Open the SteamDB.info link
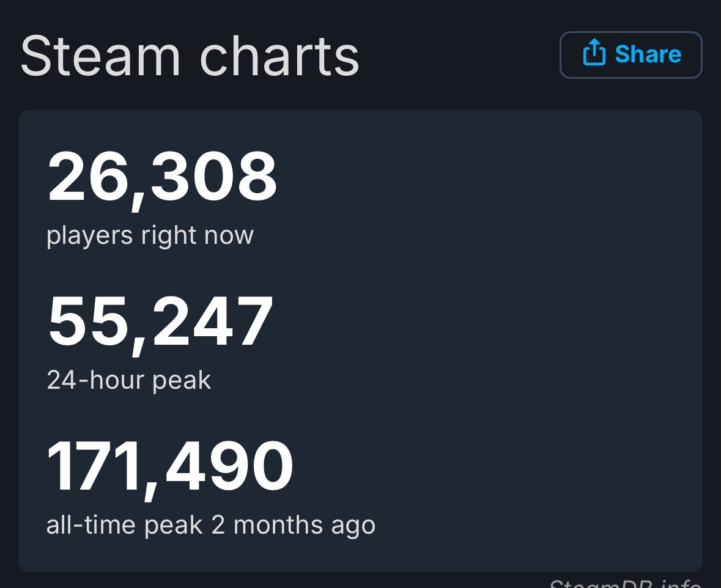Viewport: 721px width, 588px height. (x=624, y=582)
